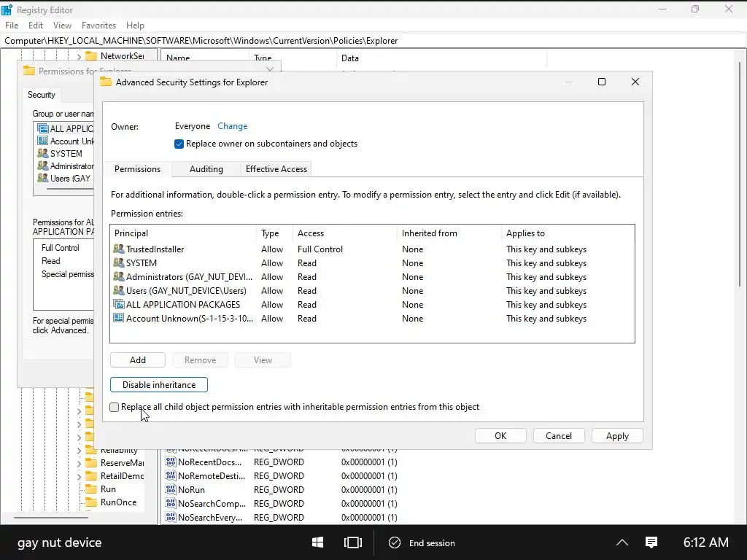Click the NoRun DWORD value icon
This screenshot has width=747, height=560.
(x=170, y=489)
